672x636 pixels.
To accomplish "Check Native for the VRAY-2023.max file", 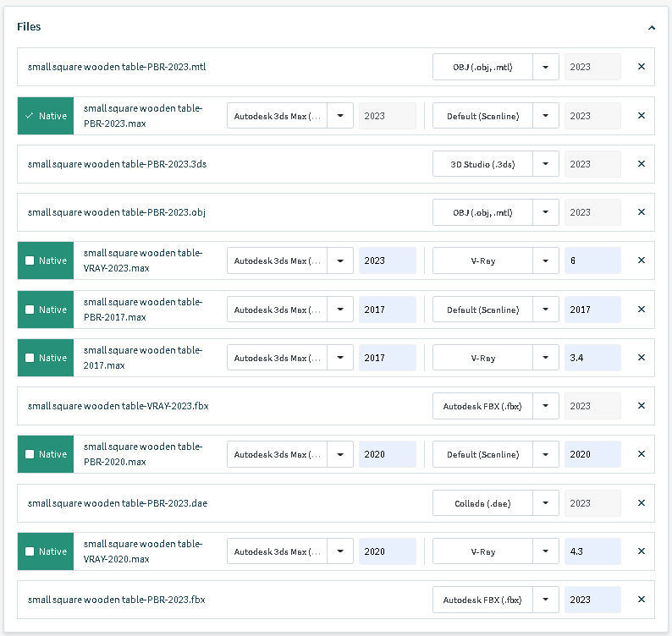I will (x=30, y=260).
